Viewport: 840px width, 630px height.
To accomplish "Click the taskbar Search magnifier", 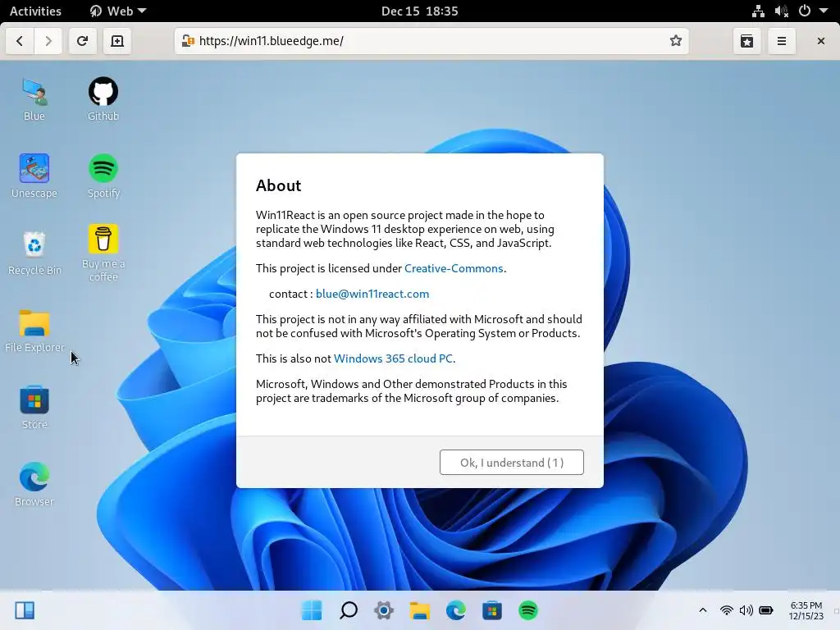I will point(348,610).
